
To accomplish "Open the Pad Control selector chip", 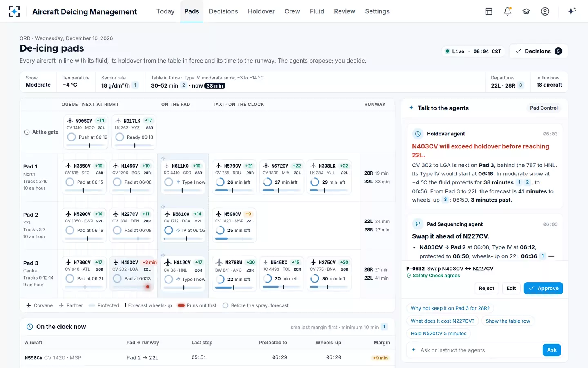I will tap(543, 108).
